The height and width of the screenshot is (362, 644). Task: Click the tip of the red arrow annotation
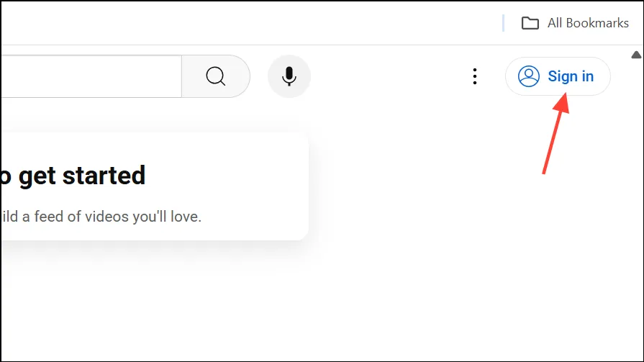pyautogui.click(x=565, y=95)
